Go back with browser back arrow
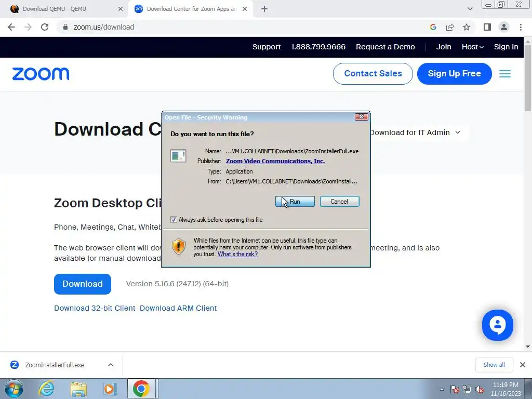Image resolution: width=532 pixels, height=399 pixels. click(x=11, y=27)
